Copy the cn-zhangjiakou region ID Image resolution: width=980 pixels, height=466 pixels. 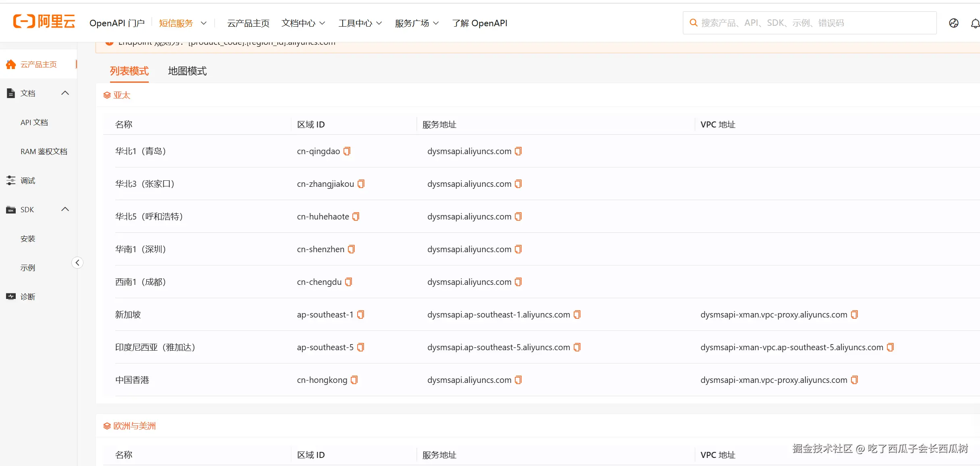[x=361, y=184]
